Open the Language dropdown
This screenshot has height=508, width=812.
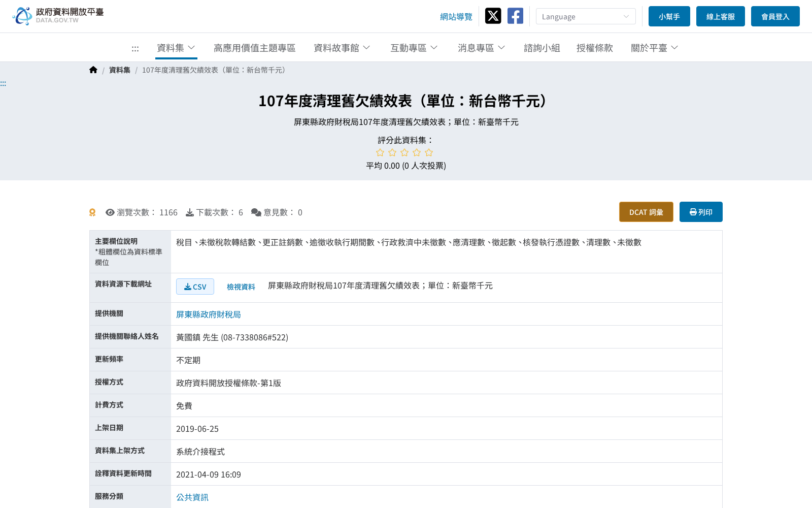(x=586, y=16)
